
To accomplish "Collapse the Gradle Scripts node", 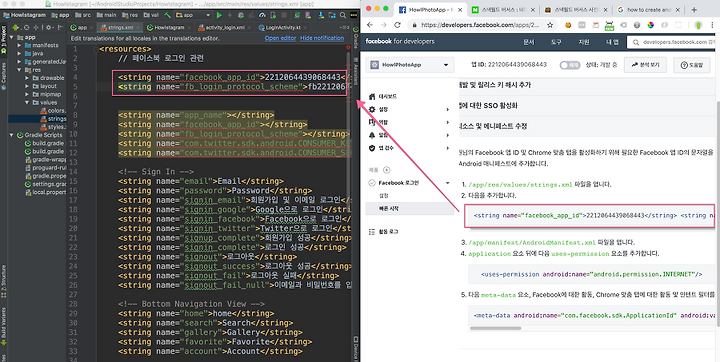I will click(11, 135).
